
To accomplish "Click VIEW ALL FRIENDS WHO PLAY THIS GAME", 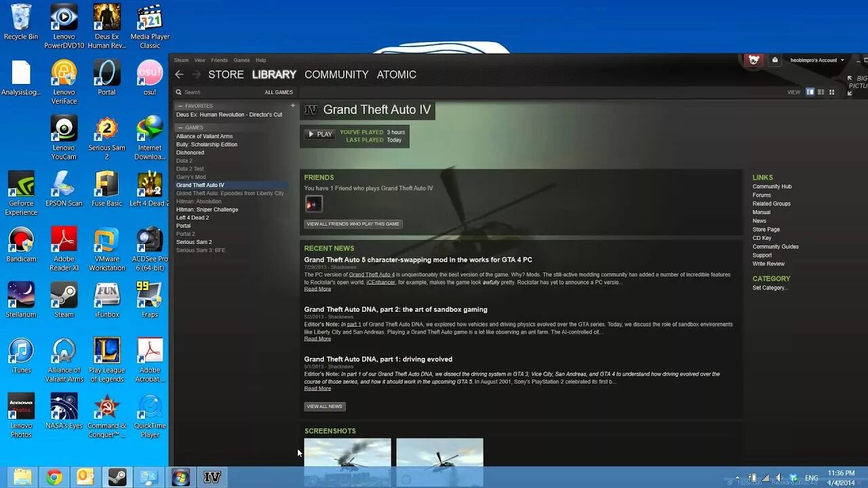I will 353,224.
